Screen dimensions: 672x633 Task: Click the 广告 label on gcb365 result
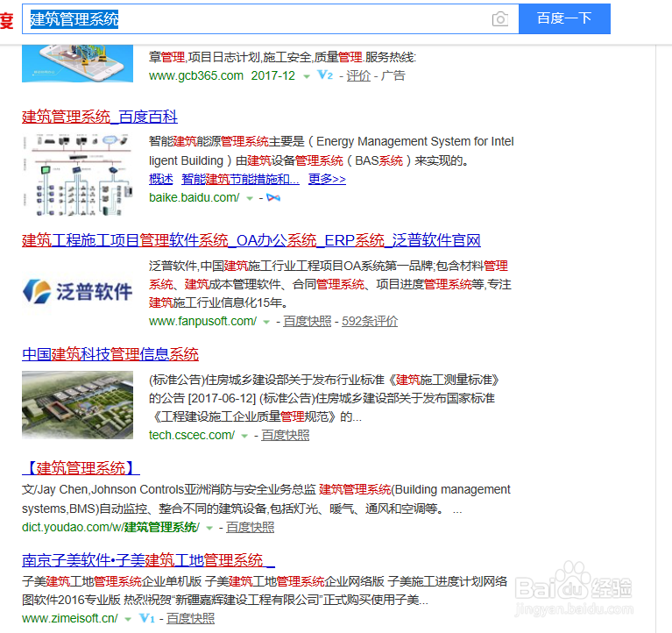click(393, 75)
